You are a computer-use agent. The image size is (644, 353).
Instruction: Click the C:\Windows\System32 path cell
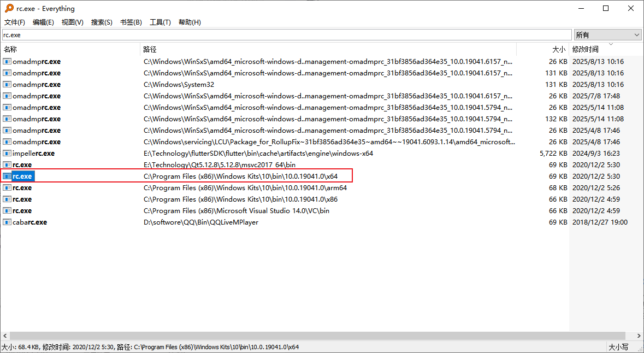(179, 84)
